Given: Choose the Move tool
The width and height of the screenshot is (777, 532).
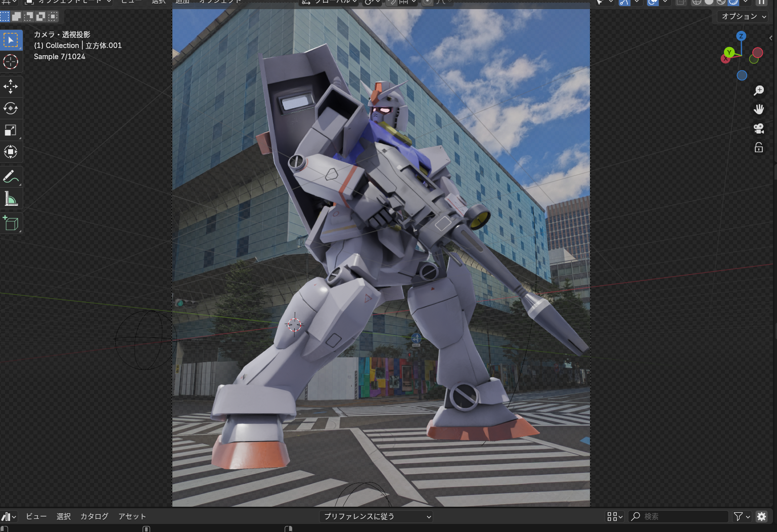Looking at the screenshot, I should click(x=11, y=86).
